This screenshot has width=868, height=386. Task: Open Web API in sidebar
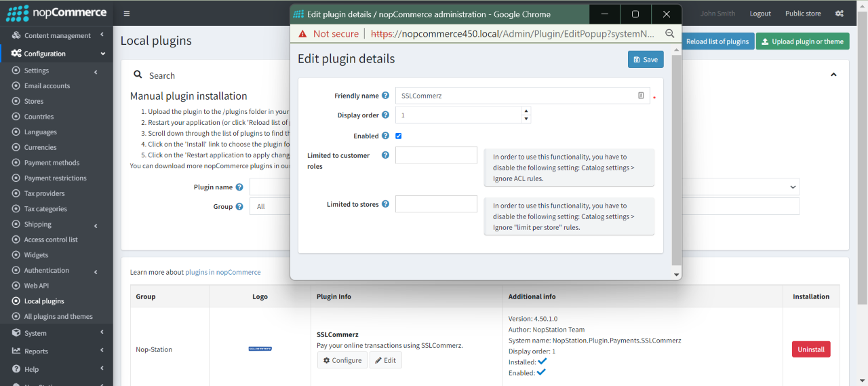[36, 286]
